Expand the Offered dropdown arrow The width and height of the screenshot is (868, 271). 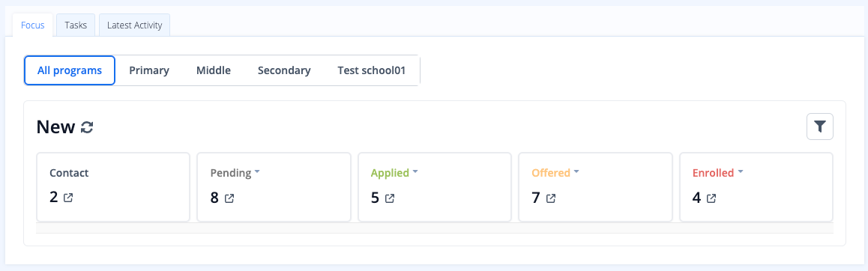click(x=576, y=172)
